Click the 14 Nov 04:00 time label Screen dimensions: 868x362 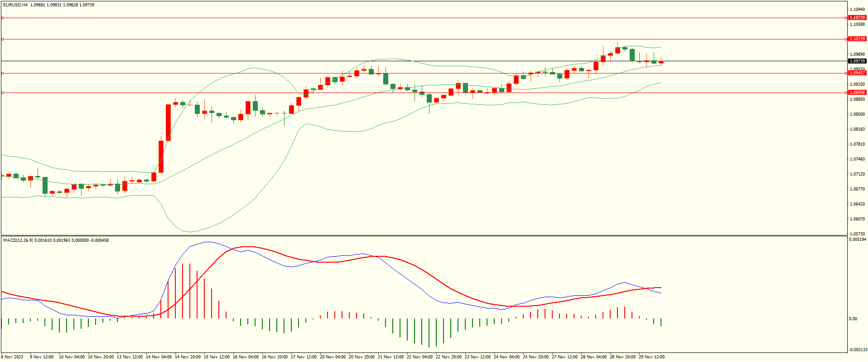[159, 357]
